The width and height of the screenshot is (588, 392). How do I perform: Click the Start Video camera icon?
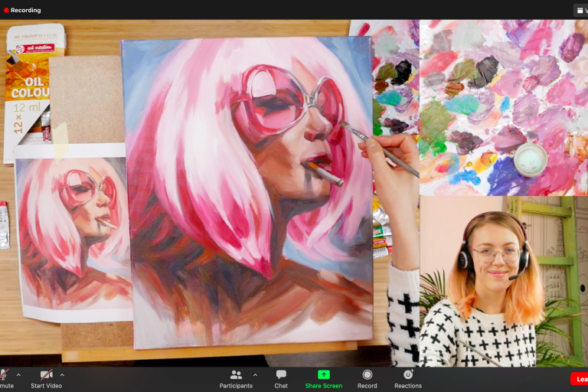(47, 374)
